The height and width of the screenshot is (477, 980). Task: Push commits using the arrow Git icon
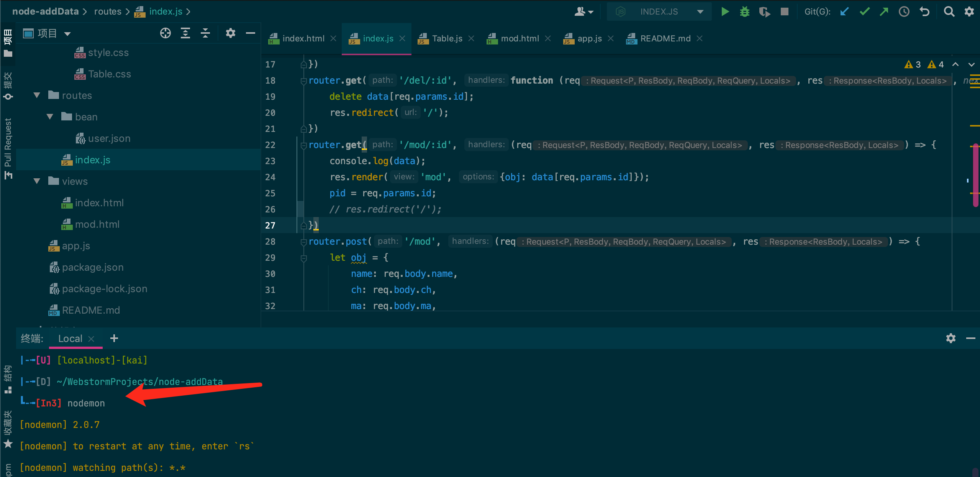pos(884,12)
